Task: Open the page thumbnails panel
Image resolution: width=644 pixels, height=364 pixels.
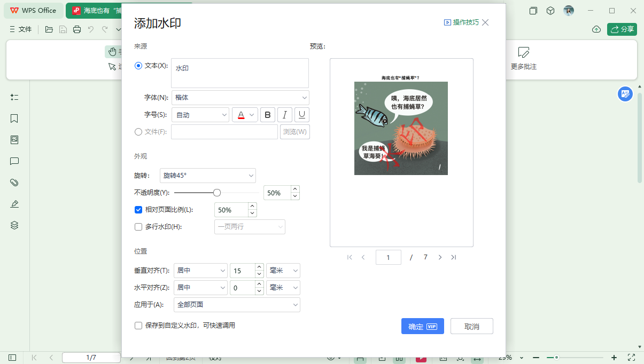Action: click(14, 140)
